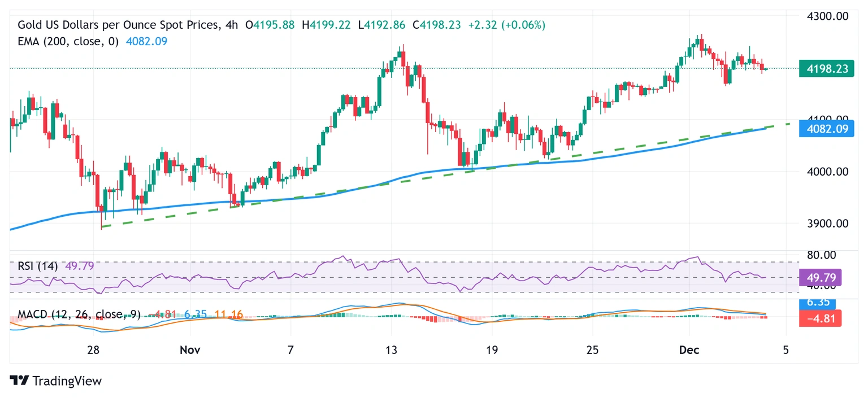Viewport: 868px width, 398px height.
Task: Click the 80.00 RSI scale label
Action: (821, 255)
